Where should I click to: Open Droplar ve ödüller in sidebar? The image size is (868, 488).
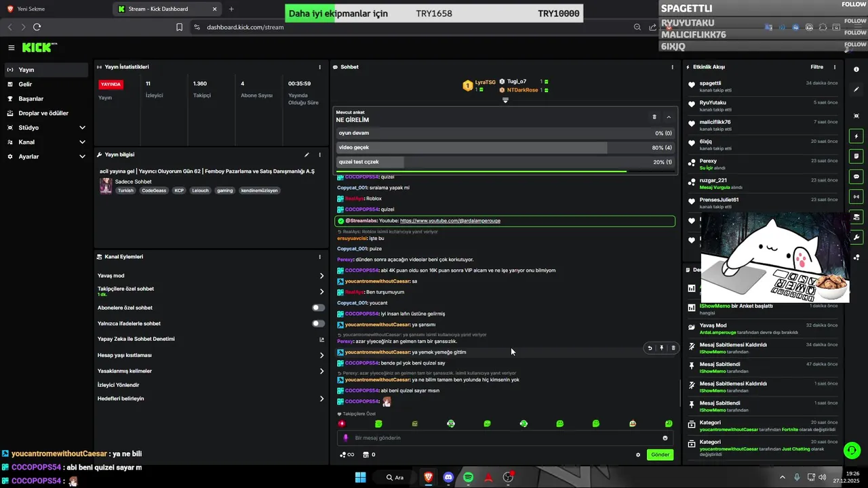click(45, 113)
